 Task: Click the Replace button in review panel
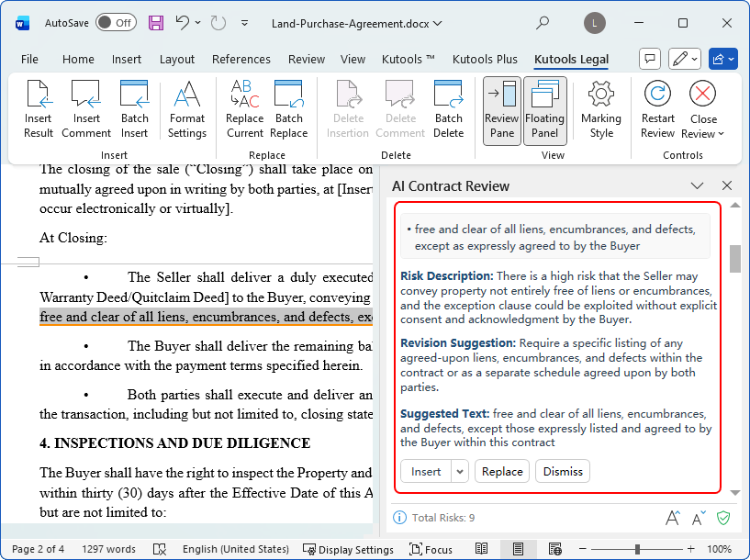click(x=501, y=471)
